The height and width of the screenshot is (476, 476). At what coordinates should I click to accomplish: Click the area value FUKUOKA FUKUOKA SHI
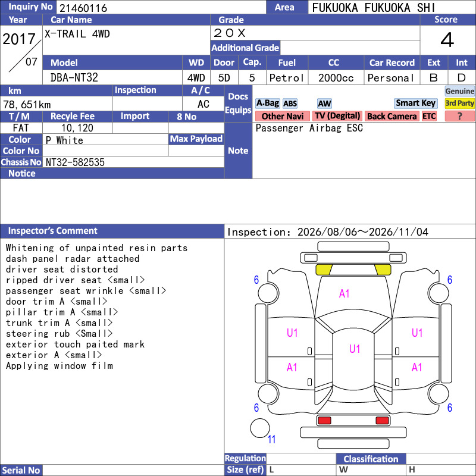pyautogui.click(x=374, y=8)
